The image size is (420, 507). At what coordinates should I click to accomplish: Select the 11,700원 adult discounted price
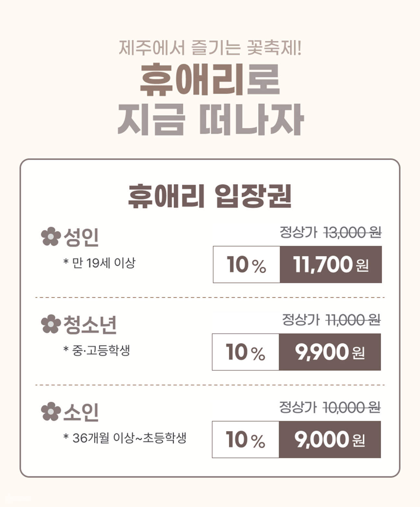330,265
